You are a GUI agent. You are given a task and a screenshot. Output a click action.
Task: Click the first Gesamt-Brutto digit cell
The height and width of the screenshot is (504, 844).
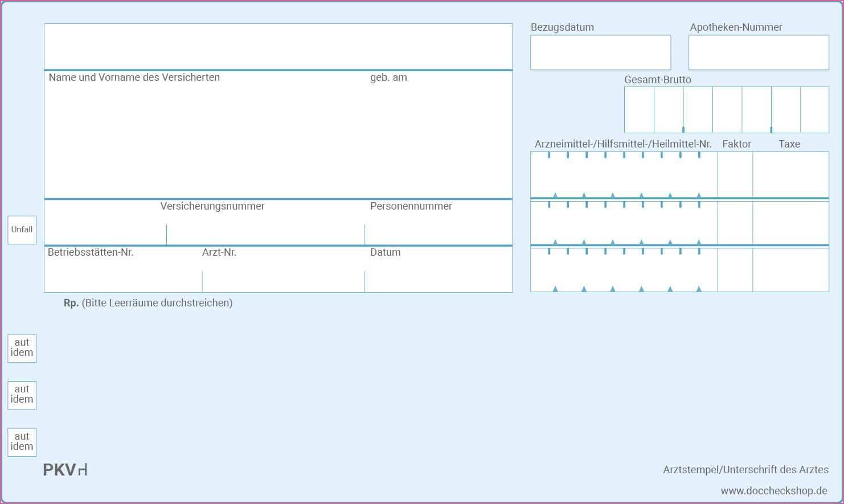639,109
